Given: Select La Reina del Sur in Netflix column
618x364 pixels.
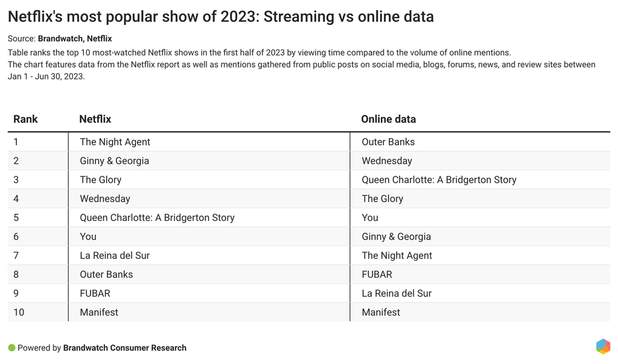Looking at the screenshot, I should click(x=115, y=255).
